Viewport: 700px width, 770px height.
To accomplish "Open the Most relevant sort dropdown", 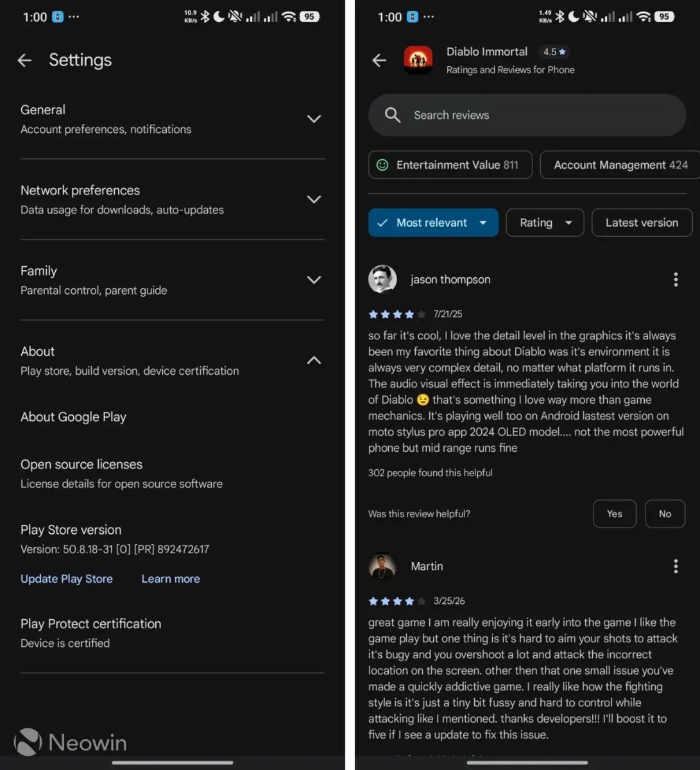I will (x=433, y=223).
